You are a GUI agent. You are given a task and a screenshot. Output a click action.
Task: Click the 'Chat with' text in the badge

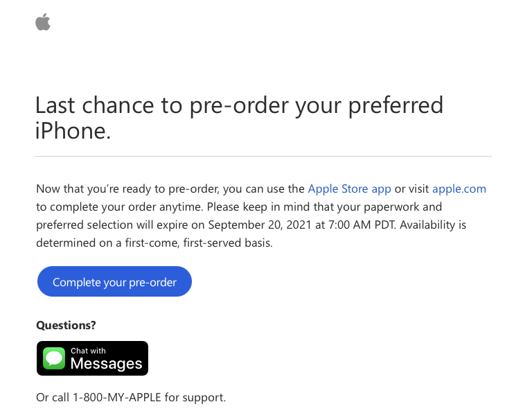(x=88, y=351)
